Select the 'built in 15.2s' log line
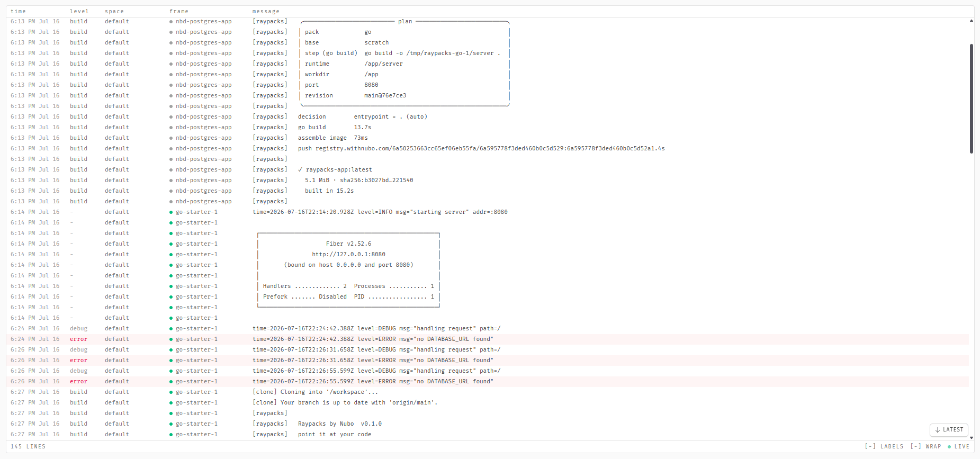The height and width of the screenshot is (459, 980). click(x=488, y=191)
